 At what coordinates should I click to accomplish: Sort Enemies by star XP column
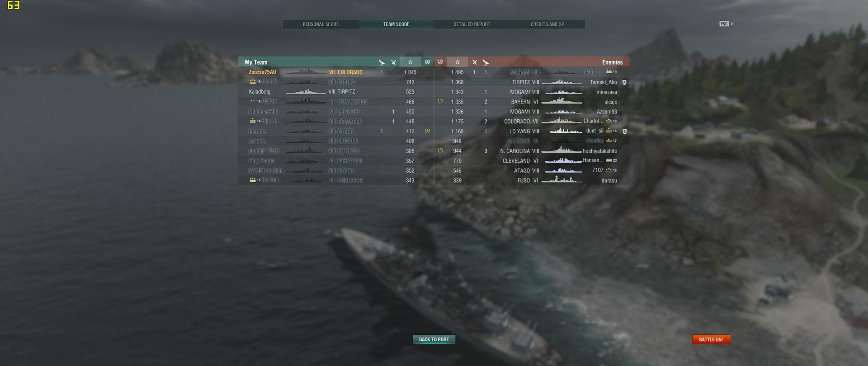[458, 62]
